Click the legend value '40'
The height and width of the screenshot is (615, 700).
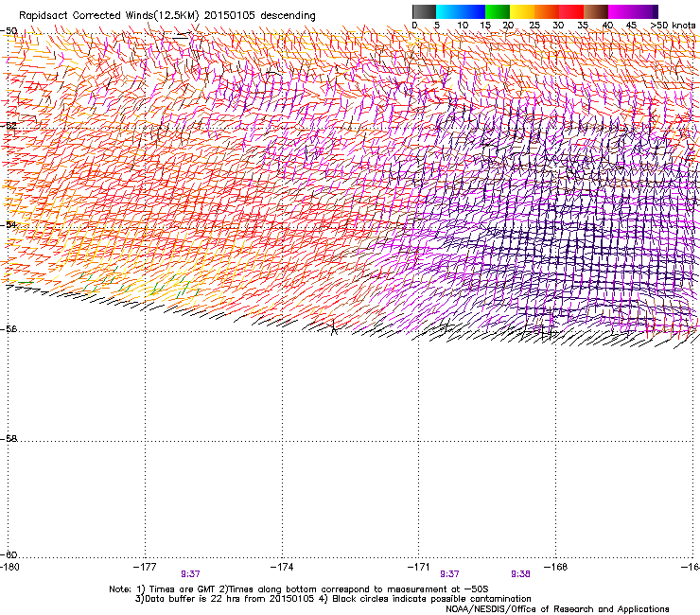tap(607, 26)
